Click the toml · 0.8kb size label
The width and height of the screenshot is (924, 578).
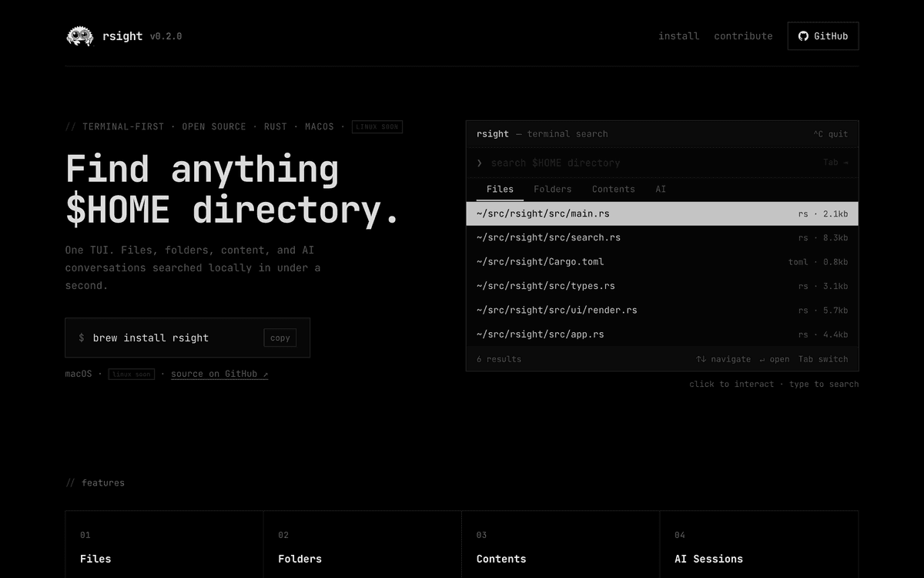tap(818, 262)
